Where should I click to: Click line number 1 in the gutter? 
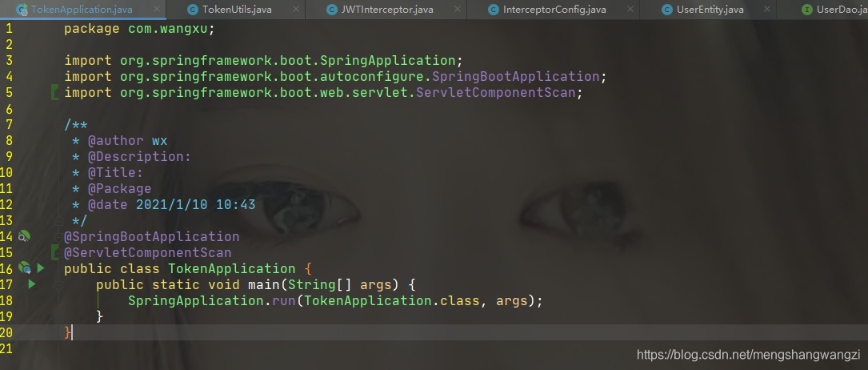pyautogui.click(x=8, y=28)
